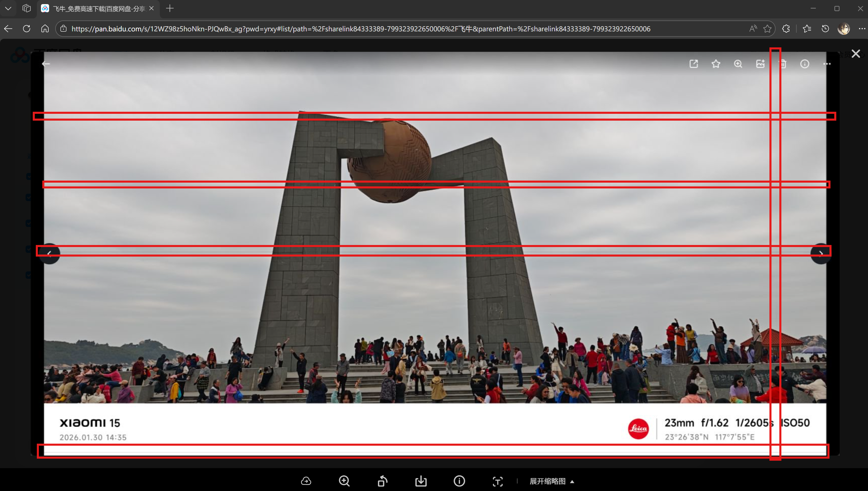Open the viewer's more options menu
The height and width of the screenshot is (491, 868).
[827, 64]
